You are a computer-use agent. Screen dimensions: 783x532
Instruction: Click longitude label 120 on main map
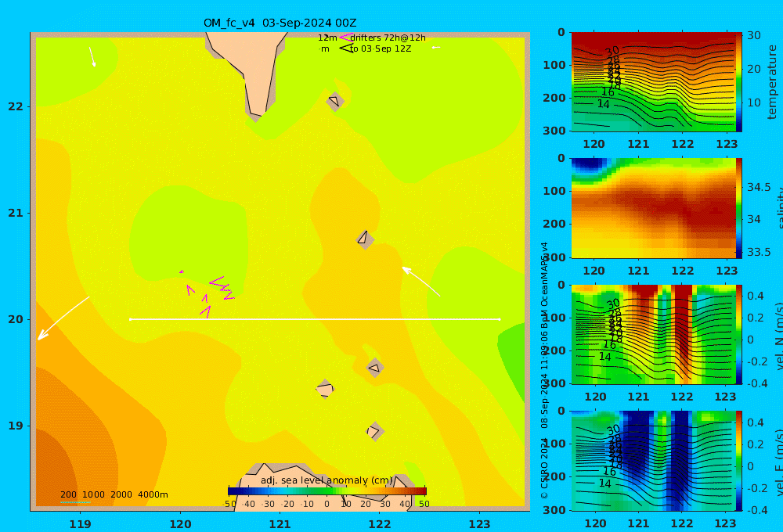(180, 524)
